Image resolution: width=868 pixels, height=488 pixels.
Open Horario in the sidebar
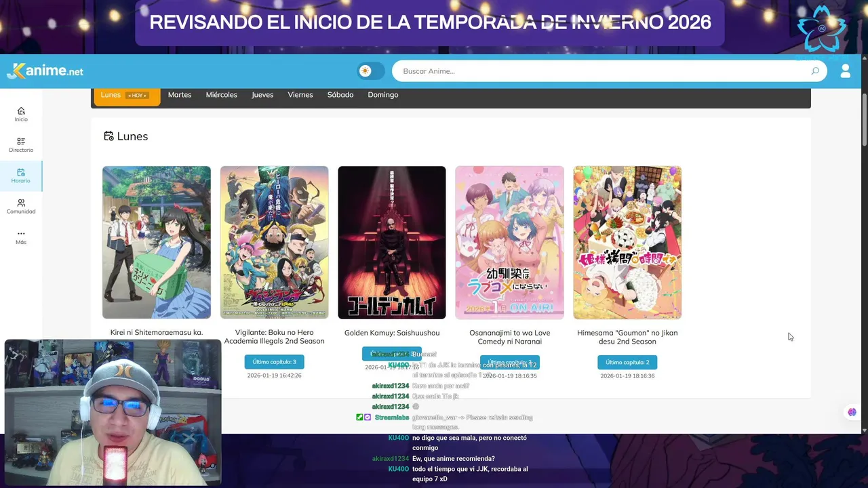pyautogui.click(x=21, y=176)
